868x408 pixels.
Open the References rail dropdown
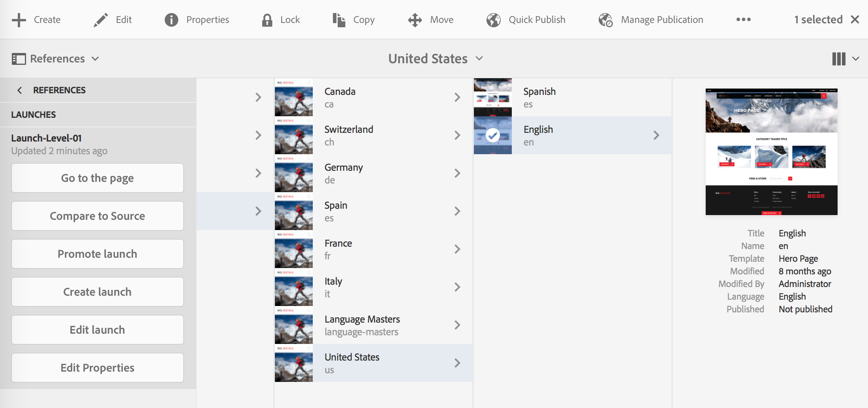coord(55,59)
